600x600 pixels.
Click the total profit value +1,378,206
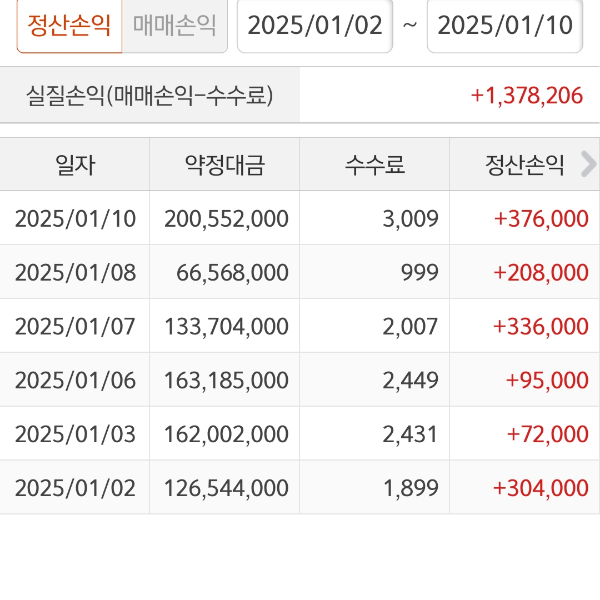pos(526,95)
